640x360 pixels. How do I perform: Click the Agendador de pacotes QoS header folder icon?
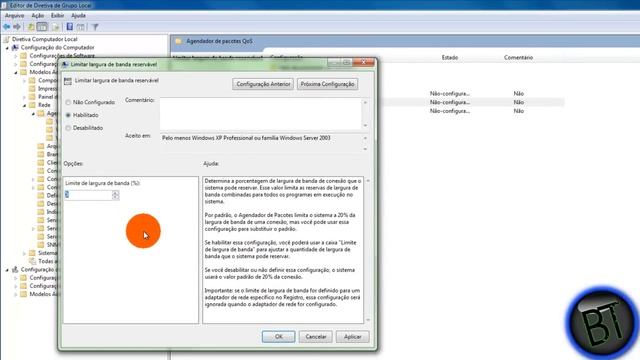pyautogui.click(x=178, y=41)
